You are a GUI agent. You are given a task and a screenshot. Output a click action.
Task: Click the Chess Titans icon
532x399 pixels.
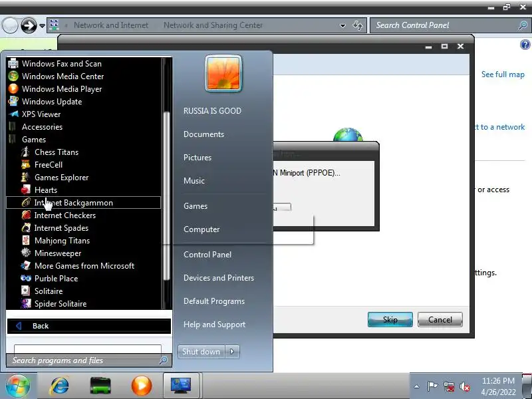(x=26, y=152)
